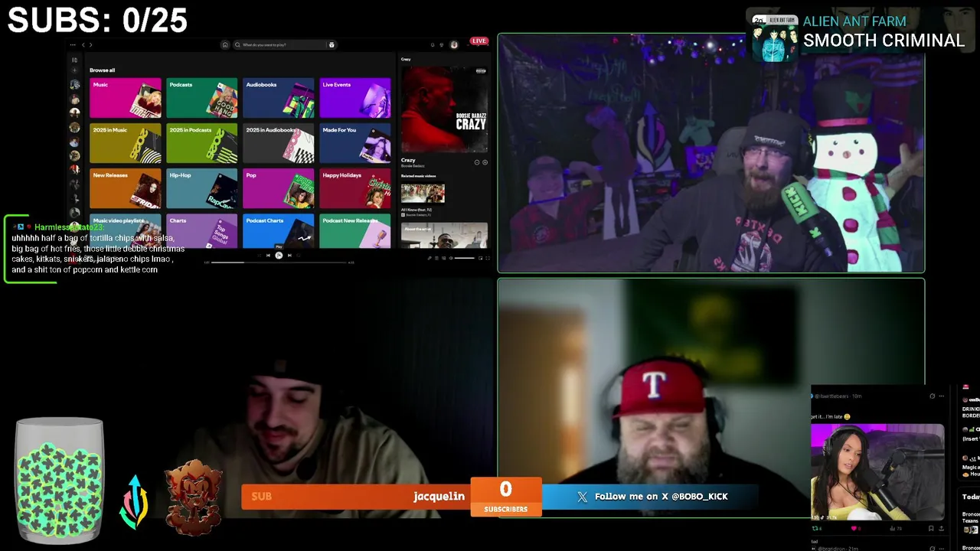This screenshot has height=551, width=980.
Task: Click the 'Crazy' song title link
Action: click(x=408, y=160)
